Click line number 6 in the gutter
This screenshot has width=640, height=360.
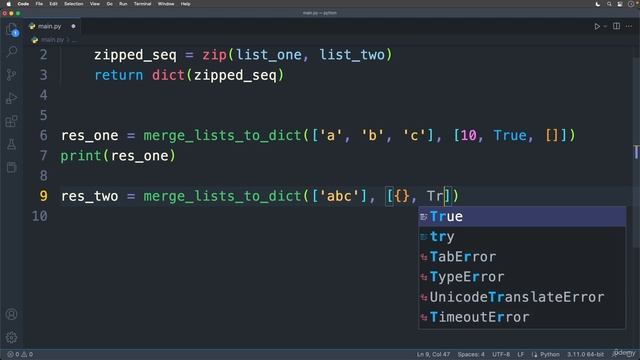click(x=44, y=135)
